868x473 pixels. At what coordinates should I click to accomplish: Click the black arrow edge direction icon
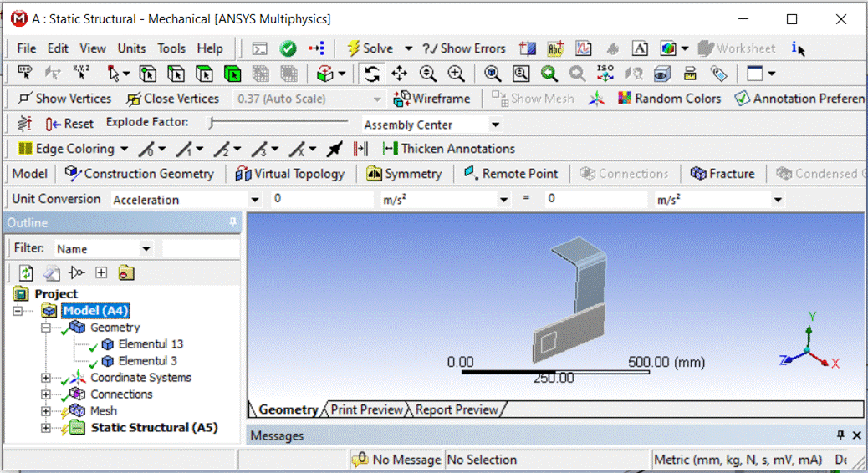334,148
